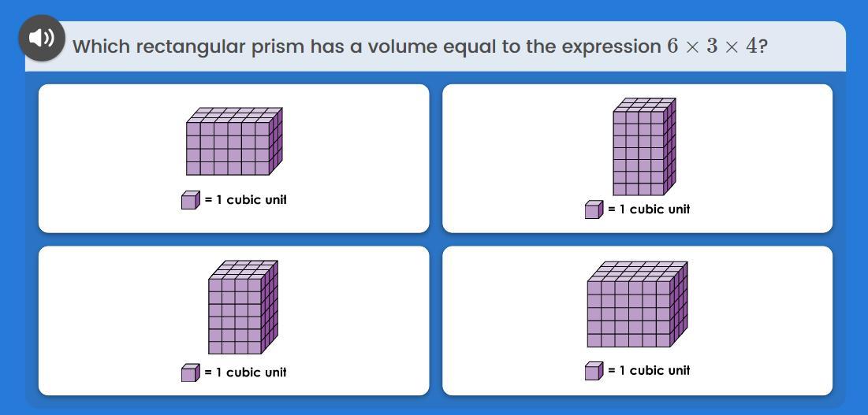Click the tall prism image in top-right card
This screenshot has height=415, width=868.
pyautogui.click(x=644, y=147)
